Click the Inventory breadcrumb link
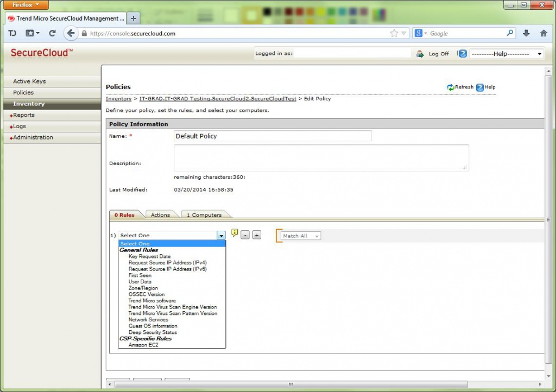The image size is (556, 392). pyautogui.click(x=118, y=99)
